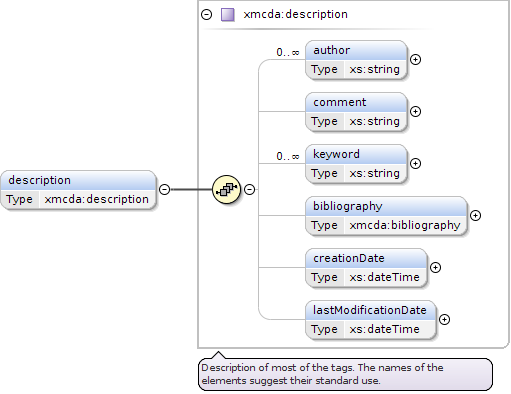Expand the bibliography element
The image size is (511, 394).
(x=475, y=215)
